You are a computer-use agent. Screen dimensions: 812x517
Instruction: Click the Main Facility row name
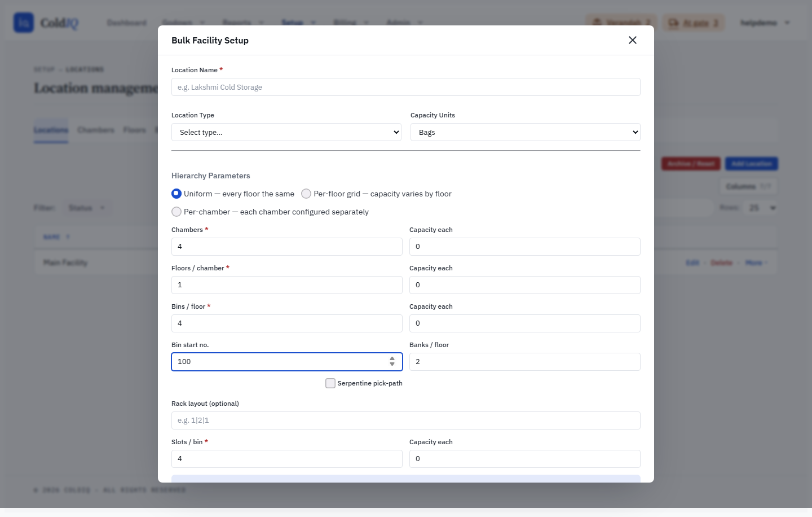[x=65, y=262]
